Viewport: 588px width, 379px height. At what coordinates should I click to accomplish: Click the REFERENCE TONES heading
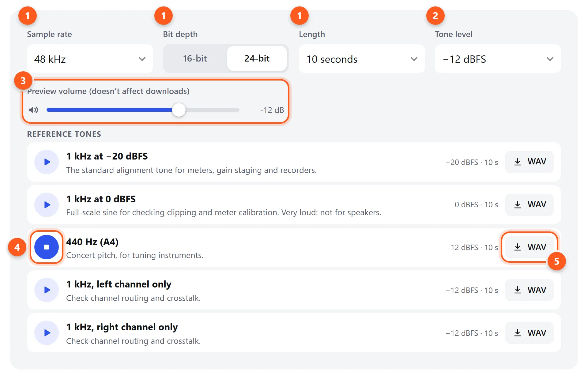[64, 134]
